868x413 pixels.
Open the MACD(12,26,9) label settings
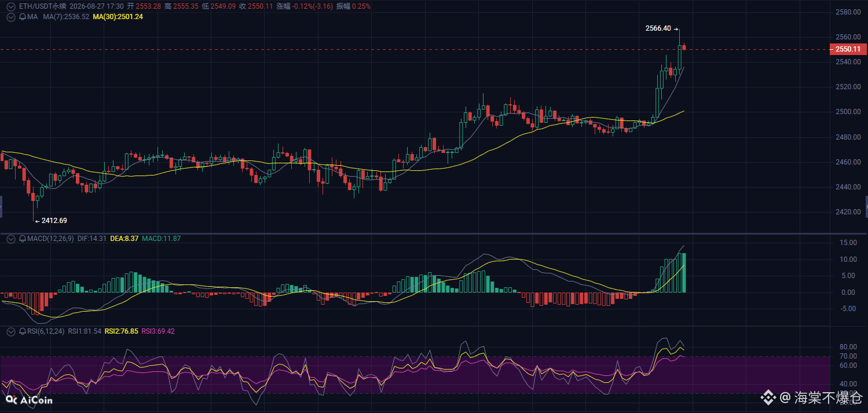point(50,239)
